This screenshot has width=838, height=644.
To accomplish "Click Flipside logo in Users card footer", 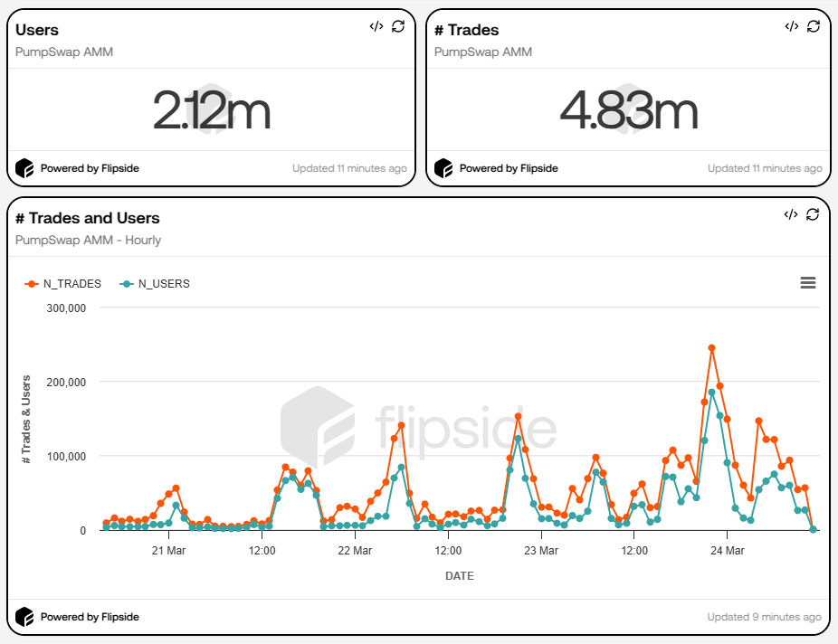I will coord(24,168).
